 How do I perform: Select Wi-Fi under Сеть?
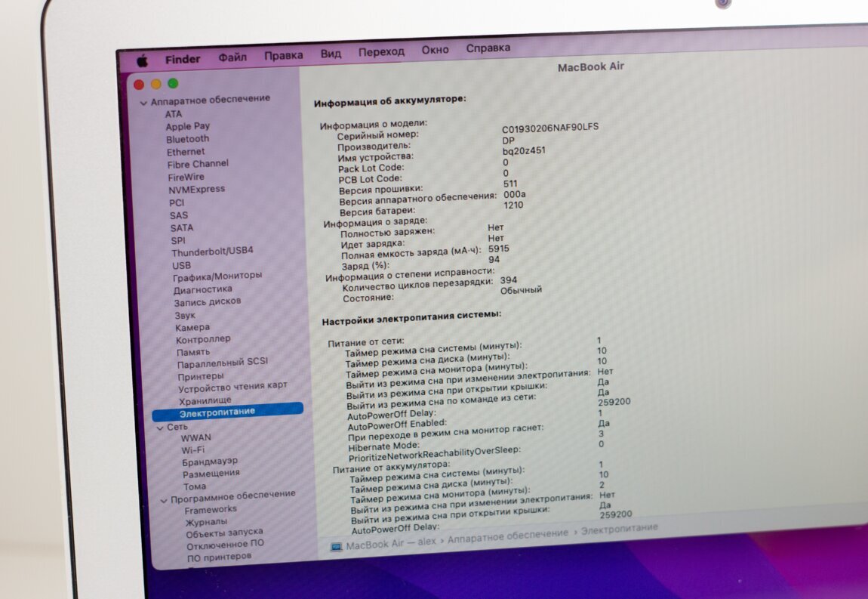click(x=192, y=449)
